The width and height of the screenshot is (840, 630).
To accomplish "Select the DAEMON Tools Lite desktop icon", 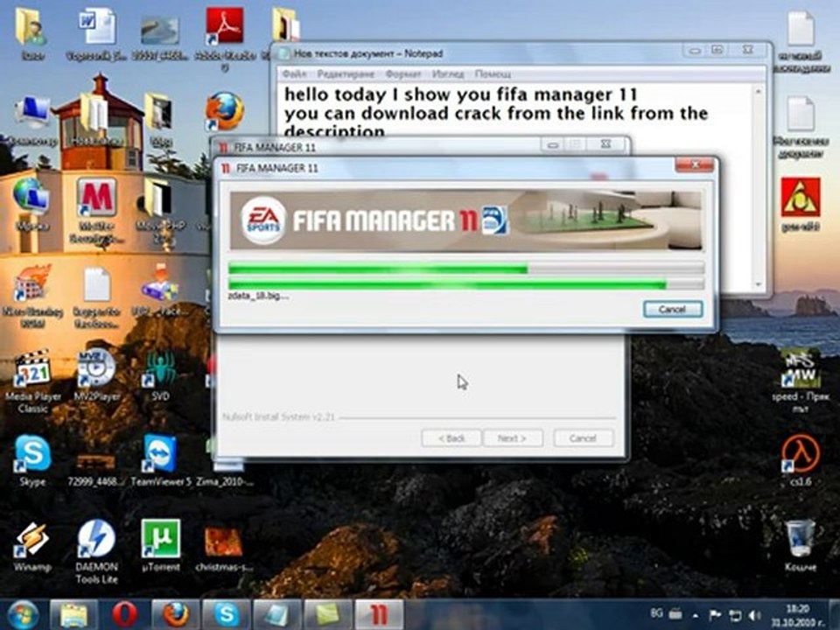I will point(96,552).
